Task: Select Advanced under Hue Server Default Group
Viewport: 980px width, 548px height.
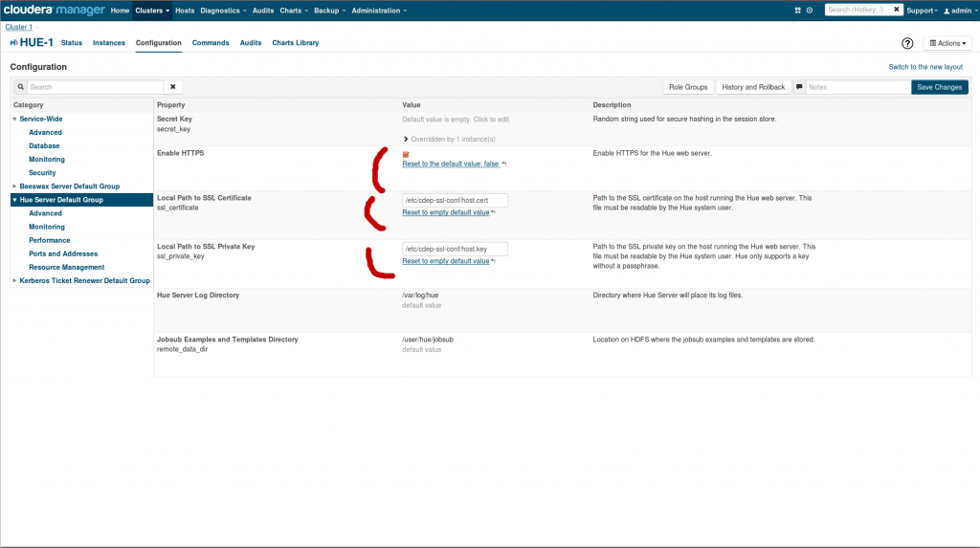Action: [45, 213]
